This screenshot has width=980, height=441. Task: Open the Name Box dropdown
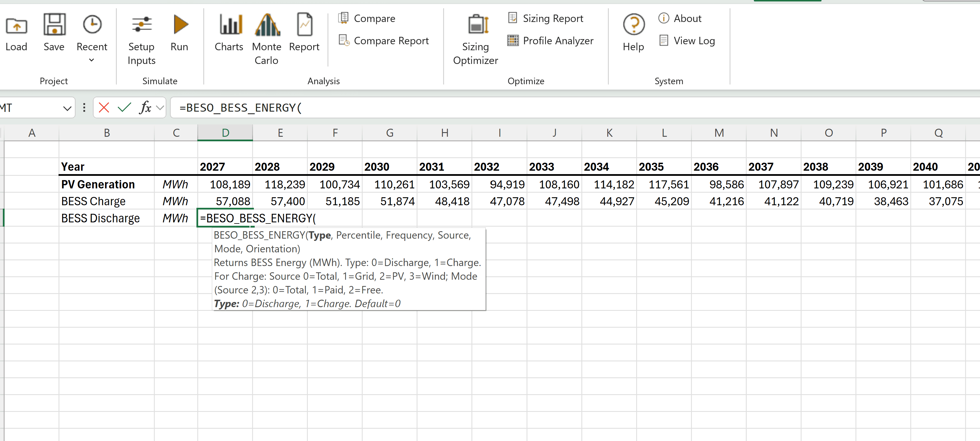click(67, 108)
